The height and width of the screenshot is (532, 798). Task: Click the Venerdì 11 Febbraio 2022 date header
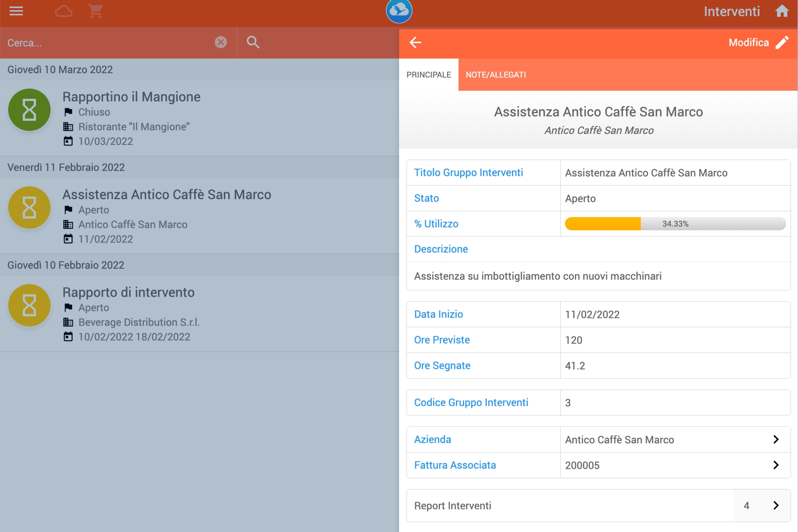coord(66,168)
